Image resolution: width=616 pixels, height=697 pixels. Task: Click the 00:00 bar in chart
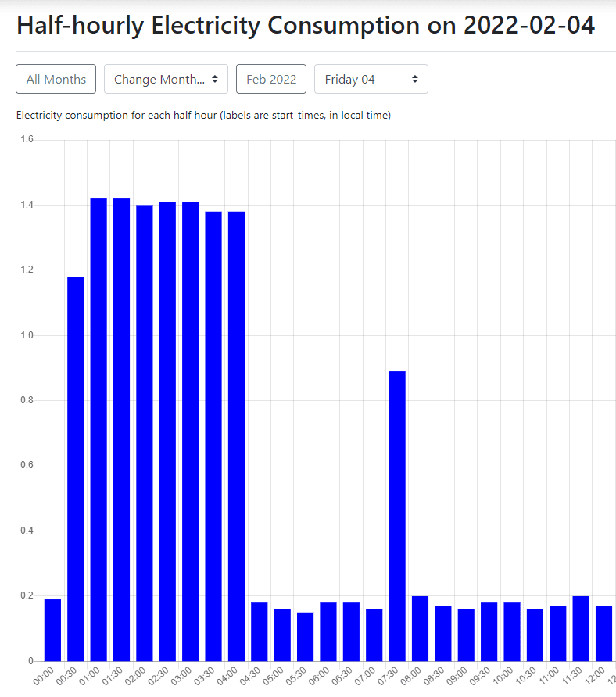52,630
